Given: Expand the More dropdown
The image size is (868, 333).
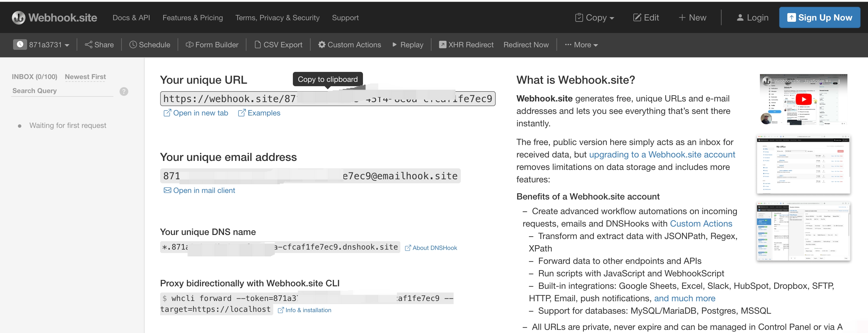Looking at the screenshot, I should 581,45.
